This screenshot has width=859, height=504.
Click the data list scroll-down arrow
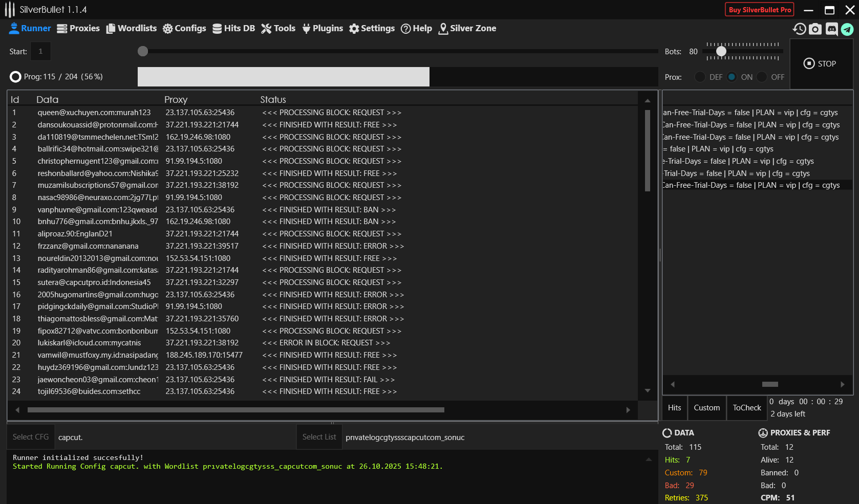648,390
